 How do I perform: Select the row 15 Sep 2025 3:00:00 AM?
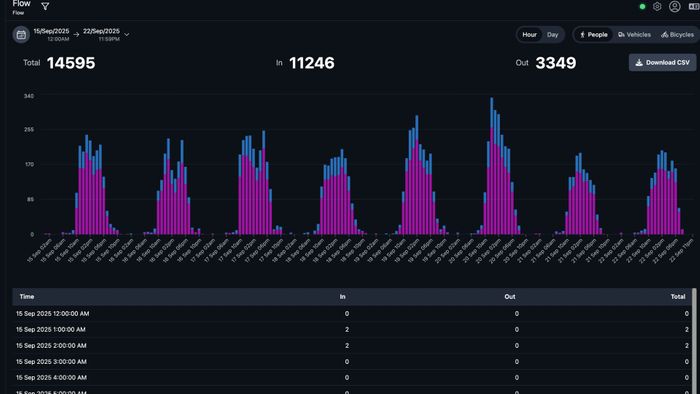click(352, 362)
